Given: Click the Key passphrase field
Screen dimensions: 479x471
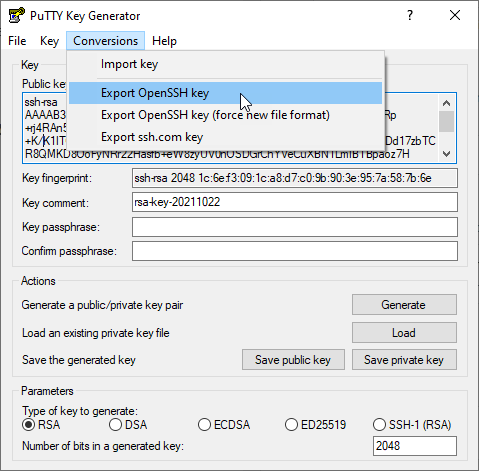Looking at the screenshot, I should 295,227.
